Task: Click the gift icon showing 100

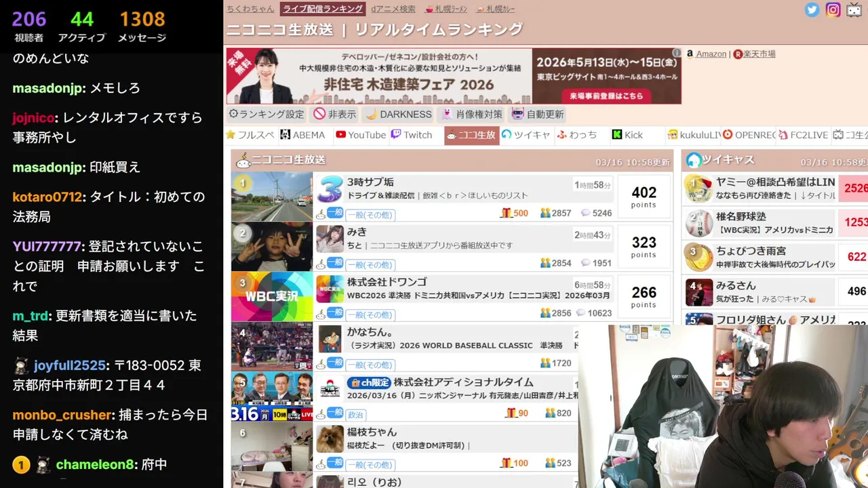Action: pyautogui.click(x=506, y=463)
